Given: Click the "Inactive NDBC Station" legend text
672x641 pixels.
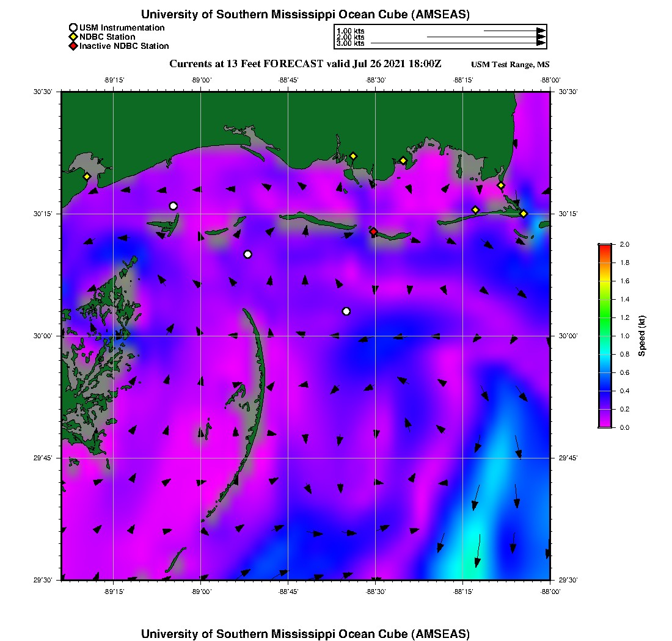Looking at the screenshot, I should 124,46.
